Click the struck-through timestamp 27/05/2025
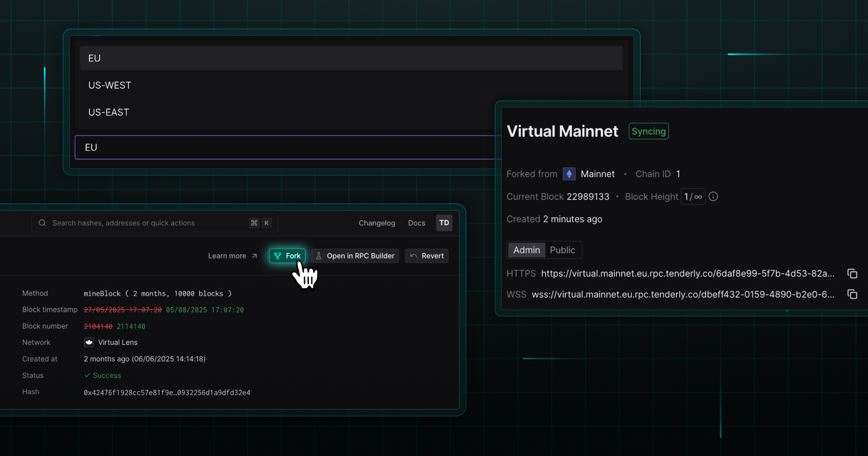This screenshot has width=868, height=456. 123,310
